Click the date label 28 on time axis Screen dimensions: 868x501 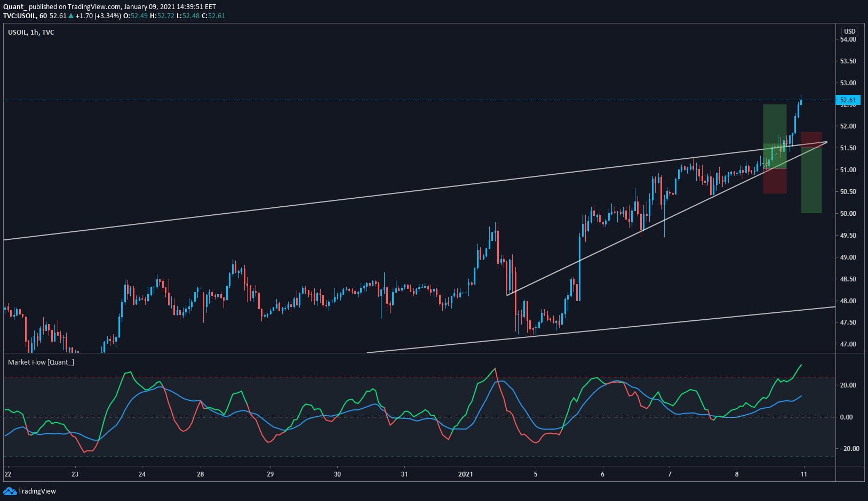(200, 474)
